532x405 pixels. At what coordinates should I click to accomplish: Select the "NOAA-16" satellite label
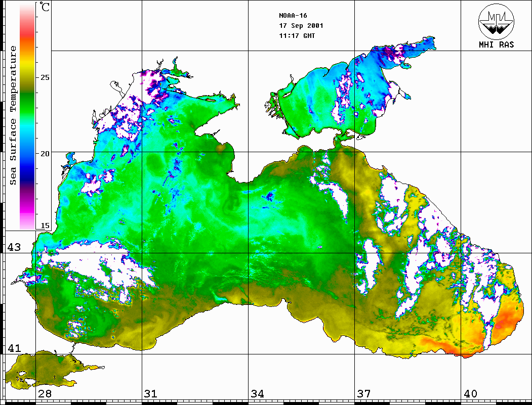tap(293, 16)
